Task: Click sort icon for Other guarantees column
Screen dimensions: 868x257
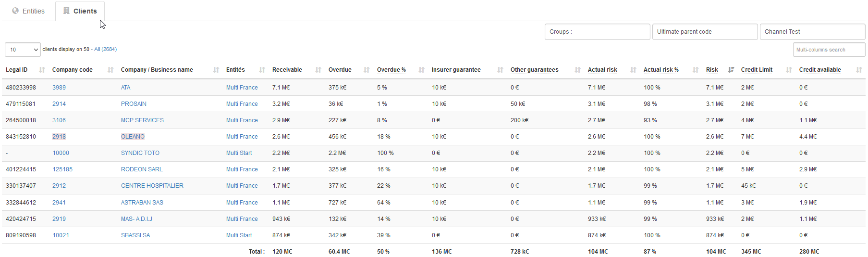Action: click(577, 70)
